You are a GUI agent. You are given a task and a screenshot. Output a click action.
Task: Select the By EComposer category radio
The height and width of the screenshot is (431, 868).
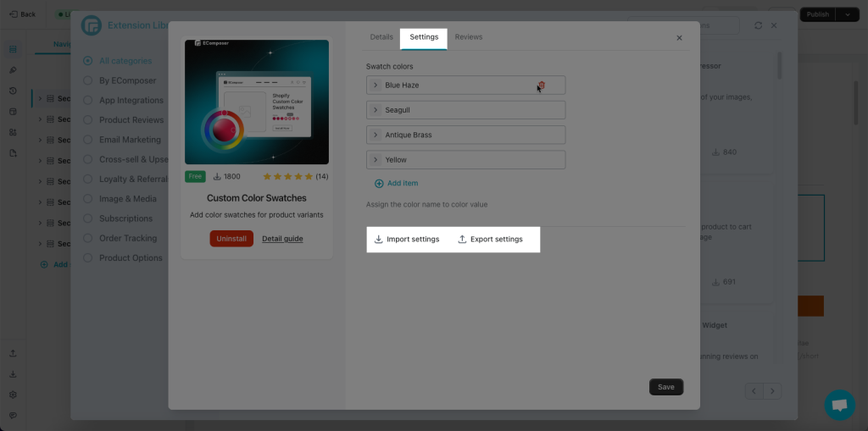coord(87,80)
